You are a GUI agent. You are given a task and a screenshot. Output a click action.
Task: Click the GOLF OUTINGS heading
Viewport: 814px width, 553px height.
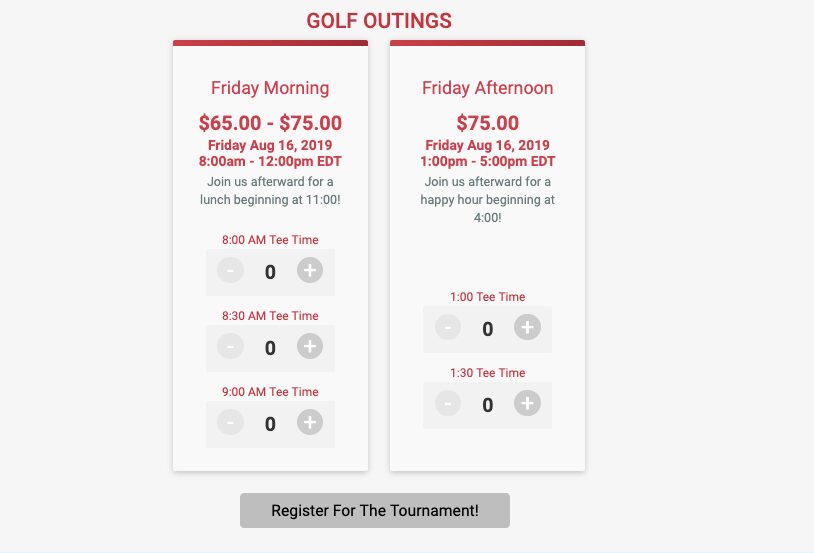coord(379,21)
